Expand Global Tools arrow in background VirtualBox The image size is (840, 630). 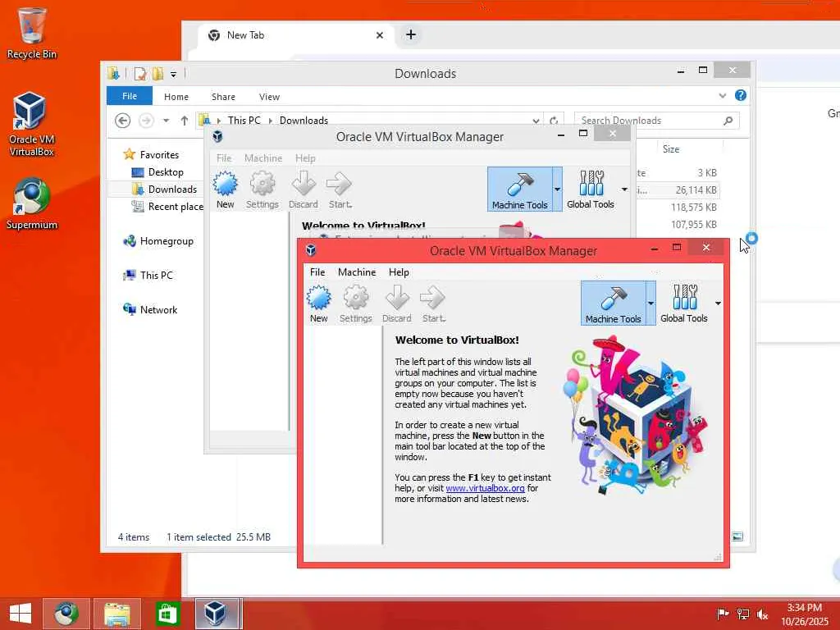pyautogui.click(x=624, y=189)
